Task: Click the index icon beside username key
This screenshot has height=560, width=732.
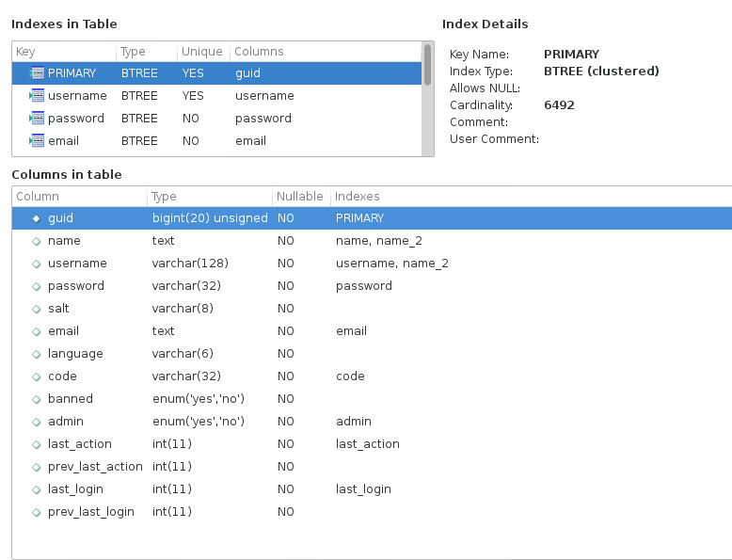Action: tap(37, 95)
